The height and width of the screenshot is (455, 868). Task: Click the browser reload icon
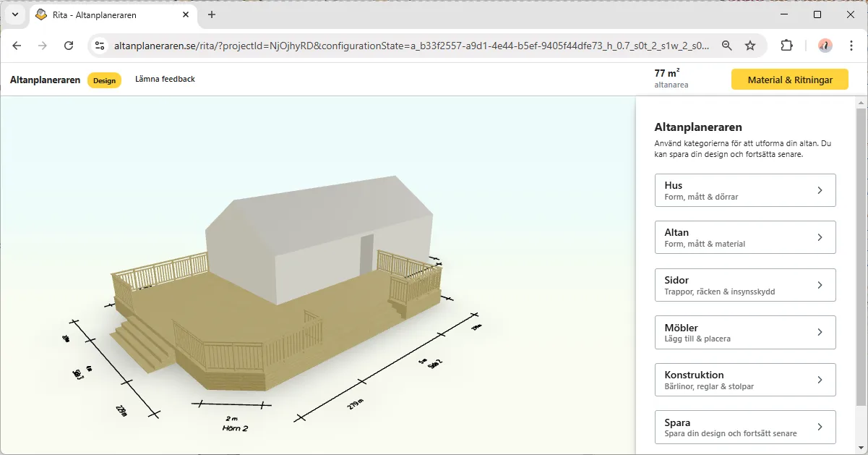coord(69,46)
